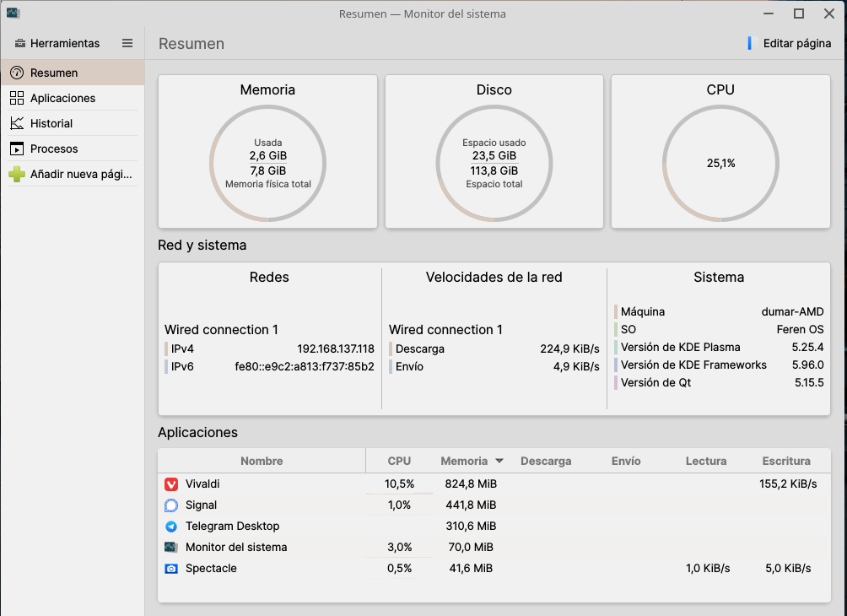Viewport: 847px width, 616px height.
Task: Close the Monitor del sistema window
Action: tap(829, 14)
